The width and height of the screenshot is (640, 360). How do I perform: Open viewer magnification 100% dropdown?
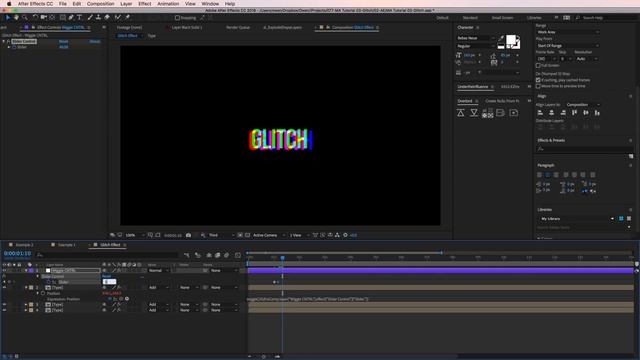pyautogui.click(x=135, y=235)
